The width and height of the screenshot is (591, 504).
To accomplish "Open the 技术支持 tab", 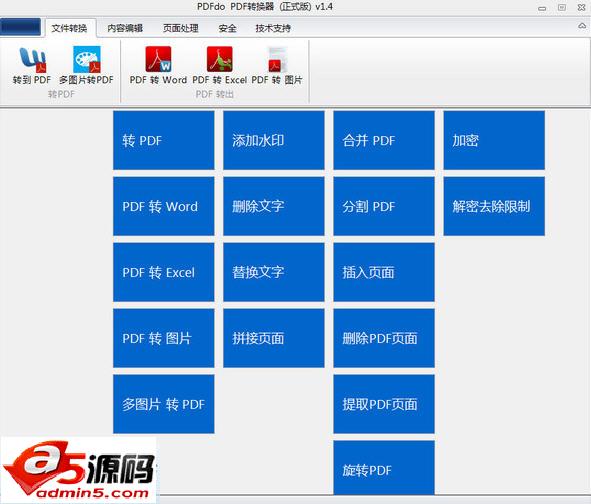I will (x=273, y=28).
